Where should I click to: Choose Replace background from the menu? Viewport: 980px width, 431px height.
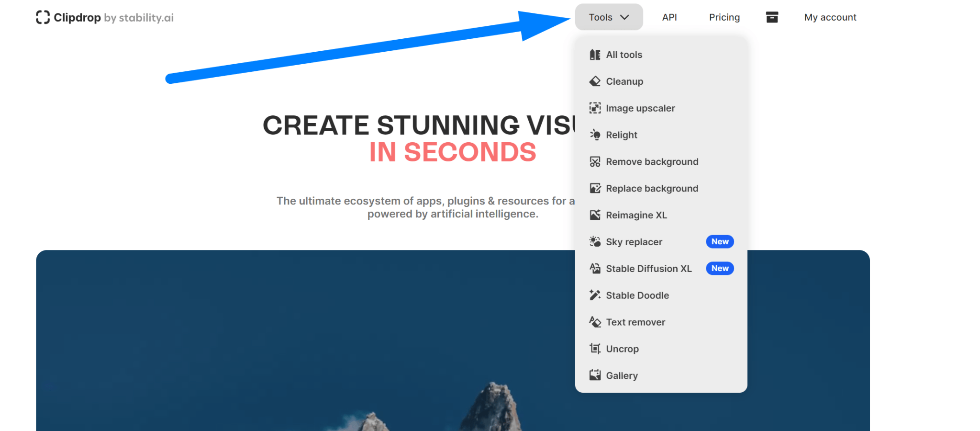click(x=652, y=189)
